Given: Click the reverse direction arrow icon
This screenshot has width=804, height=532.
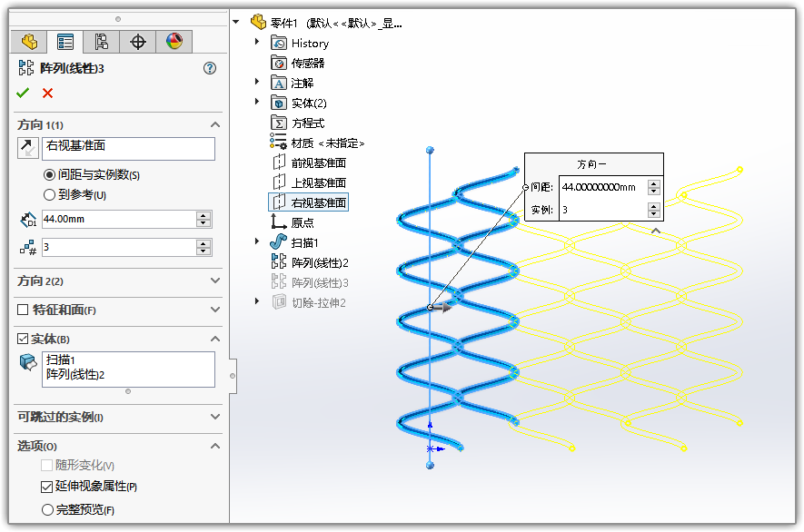Looking at the screenshot, I should point(25,149).
